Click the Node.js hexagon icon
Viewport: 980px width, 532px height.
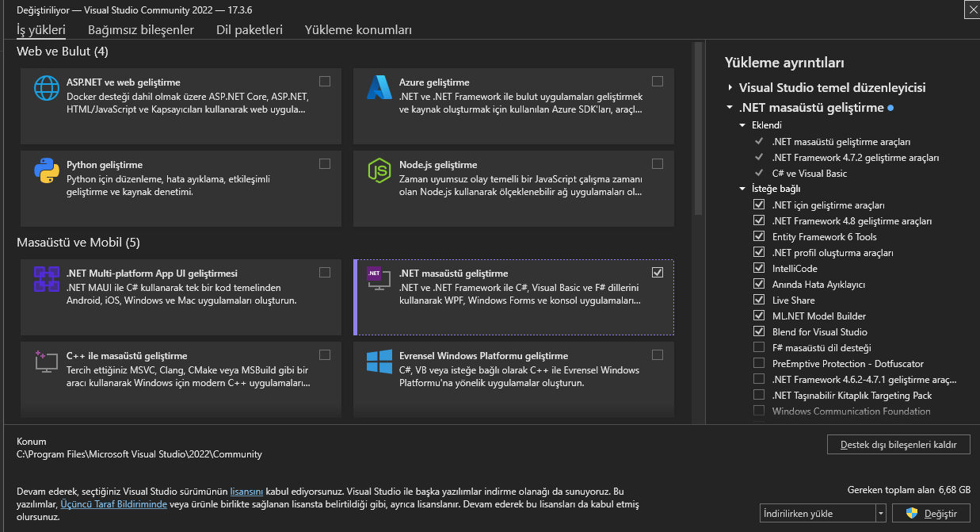point(379,170)
